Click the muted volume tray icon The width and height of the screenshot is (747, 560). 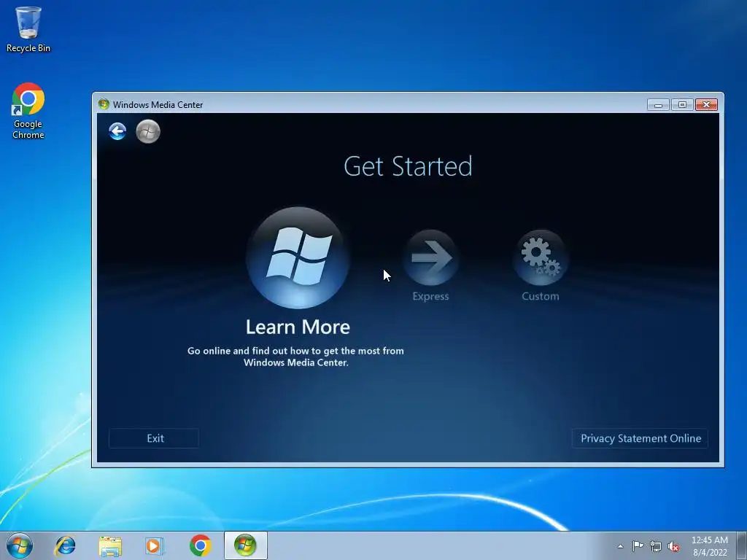pyautogui.click(x=673, y=546)
